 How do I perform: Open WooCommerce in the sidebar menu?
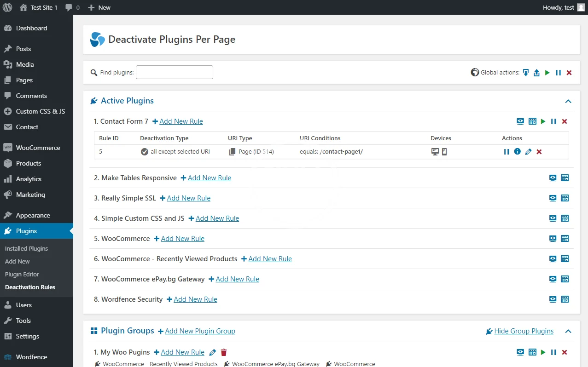(x=38, y=148)
